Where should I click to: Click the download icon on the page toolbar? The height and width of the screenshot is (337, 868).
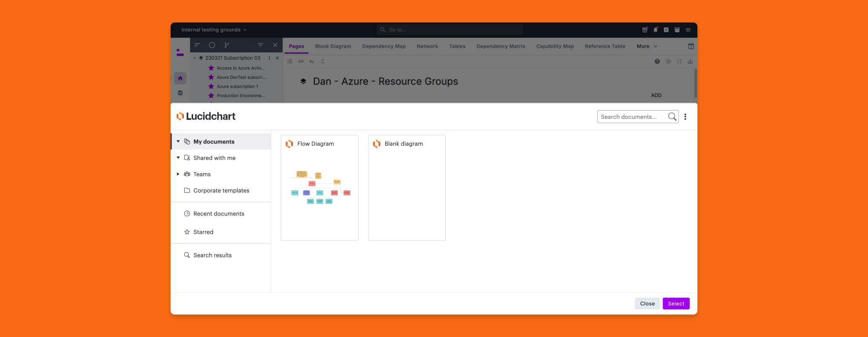tap(690, 61)
